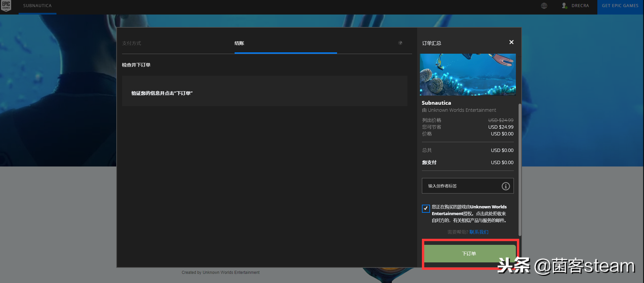
Task: Select the 结账 checkout tab
Action: (x=239, y=43)
